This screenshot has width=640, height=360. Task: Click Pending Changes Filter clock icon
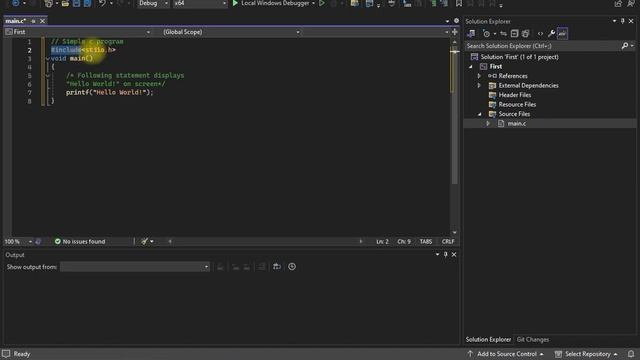[486, 33]
